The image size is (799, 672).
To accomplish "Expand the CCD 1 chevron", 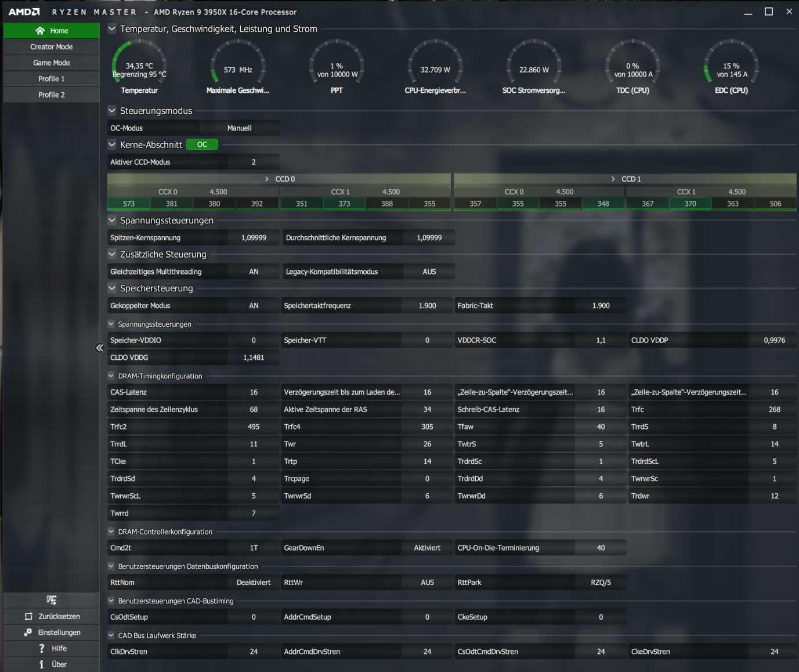I will click(613, 179).
